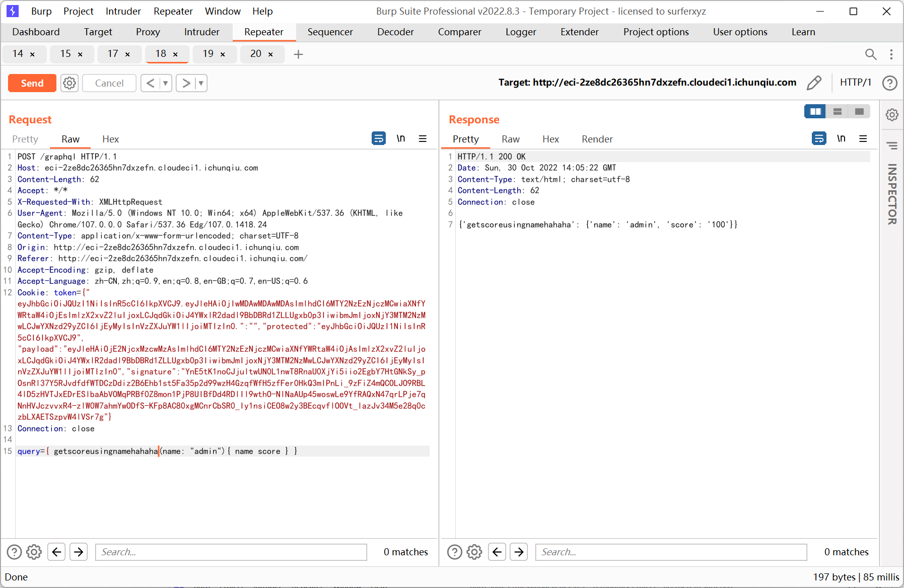
Task: Click the query line in request body
Action: (x=223, y=451)
